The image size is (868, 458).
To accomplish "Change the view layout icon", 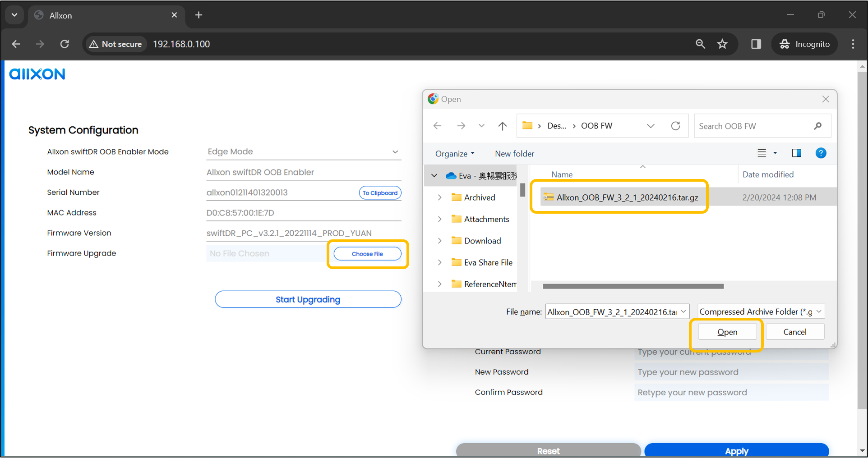I will (762, 153).
